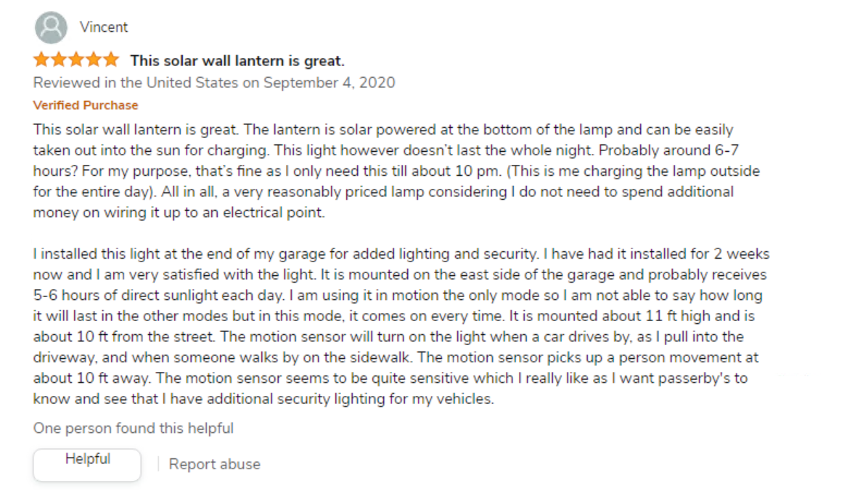Click the last review line about security lighting
868x499 pixels.
[263, 399]
